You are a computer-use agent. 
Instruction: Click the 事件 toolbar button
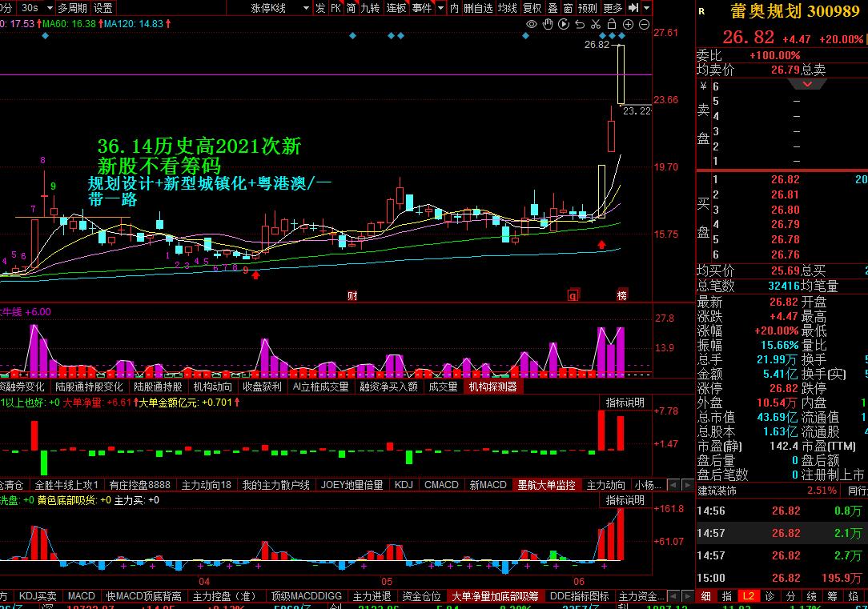(422, 8)
